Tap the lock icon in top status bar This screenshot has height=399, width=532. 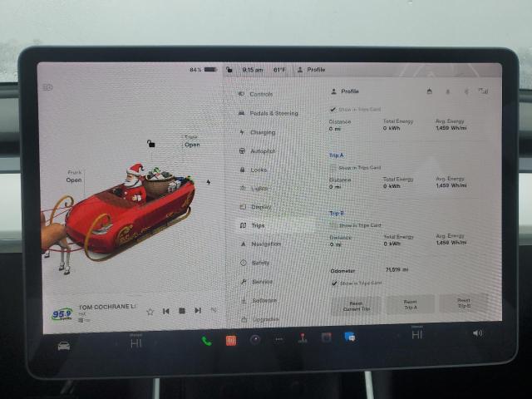coord(229,70)
